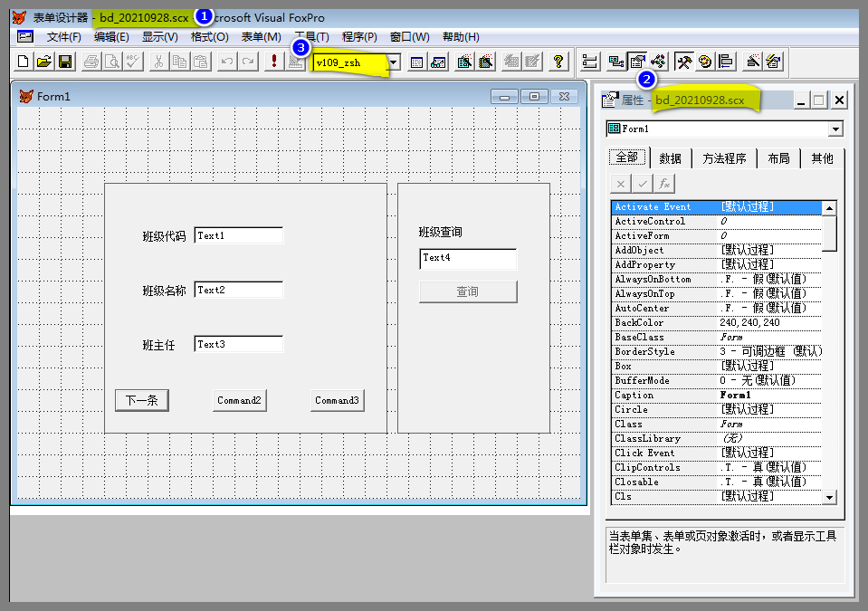The height and width of the screenshot is (611, 868).
Task: Open the 显示(V) menu
Action: pyautogui.click(x=160, y=37)
